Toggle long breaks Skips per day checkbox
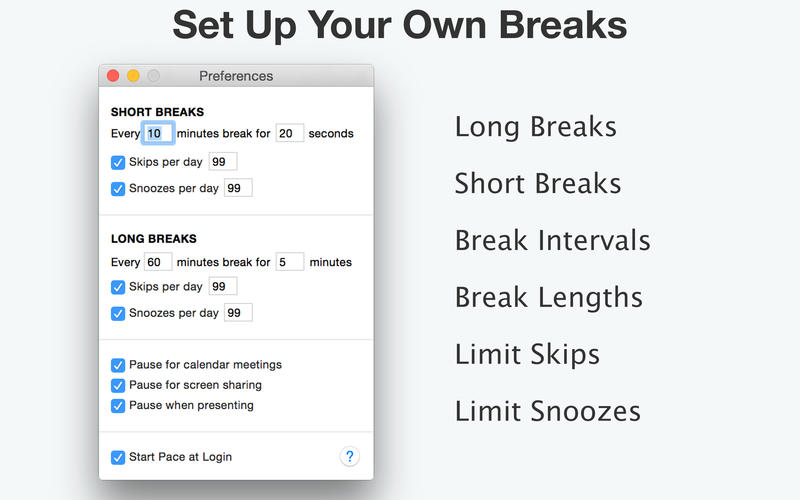Image resolution: width=800 pixels, height=500 pixels. pyautogui.click(x=118, y=287)
